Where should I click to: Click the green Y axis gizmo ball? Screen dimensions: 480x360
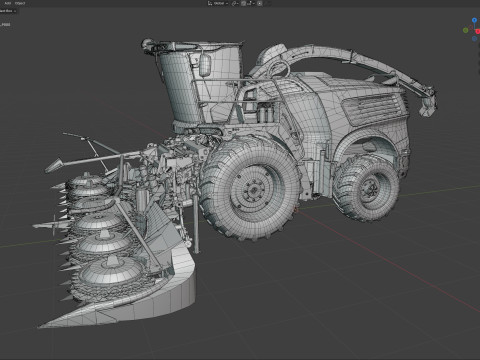coord(465,30)
